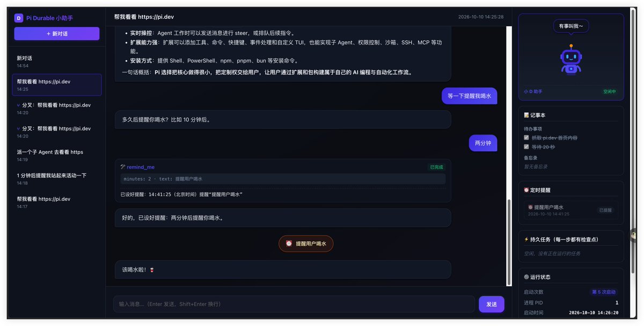Click the lightning icon beside 持久任务
Screen dimensions: 644x326
pyautogui.click(x=526, y=240)
